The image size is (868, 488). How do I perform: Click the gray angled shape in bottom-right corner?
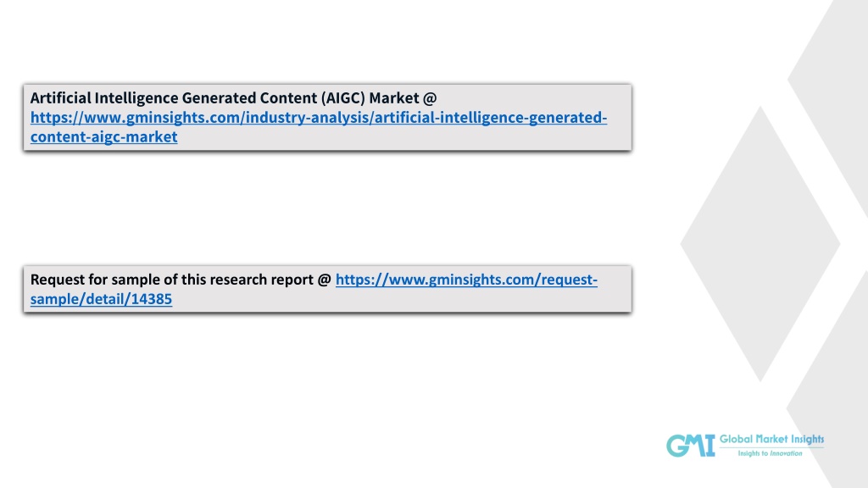[x=835, y=398]
